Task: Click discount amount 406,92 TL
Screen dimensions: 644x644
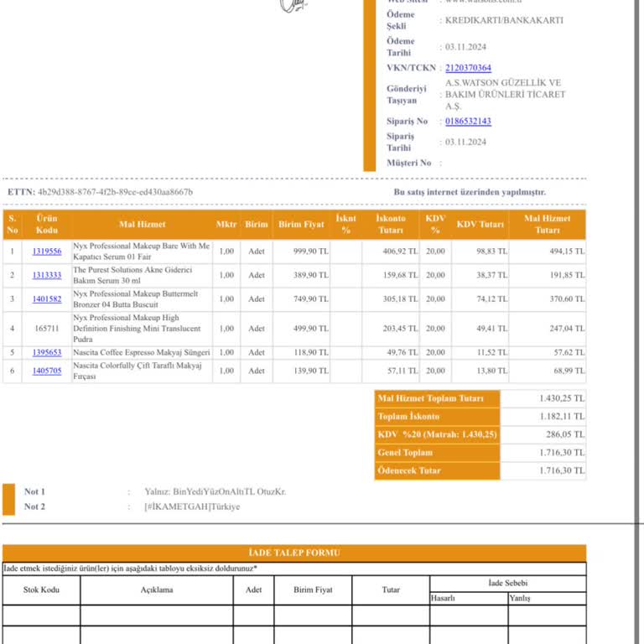Action: click(x=401, y=252)
